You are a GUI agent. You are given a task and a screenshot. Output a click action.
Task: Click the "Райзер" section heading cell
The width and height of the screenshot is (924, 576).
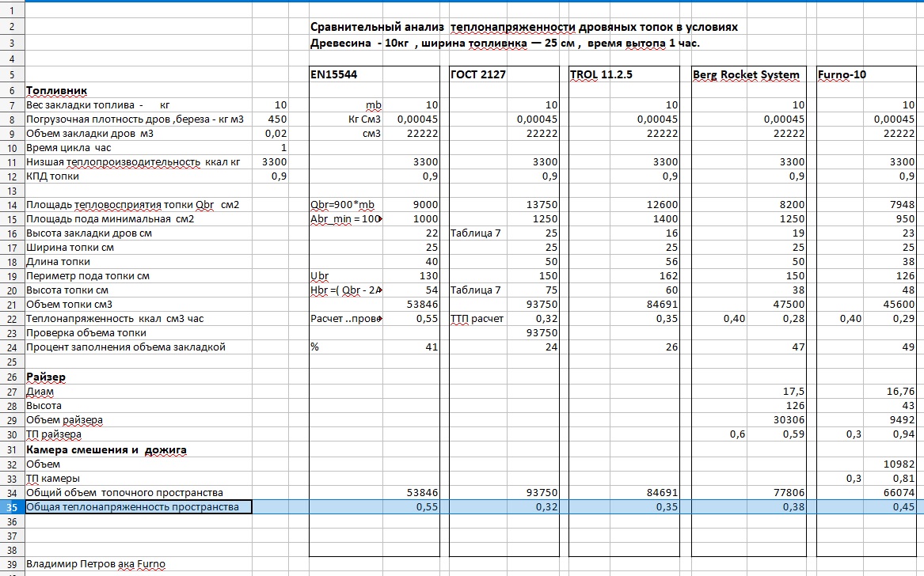click(46, 377)
